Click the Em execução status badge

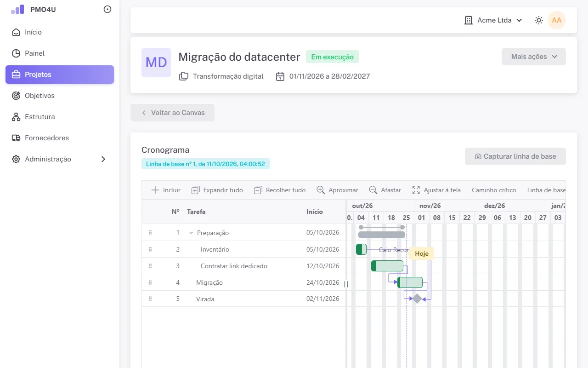tap(332, 57)
